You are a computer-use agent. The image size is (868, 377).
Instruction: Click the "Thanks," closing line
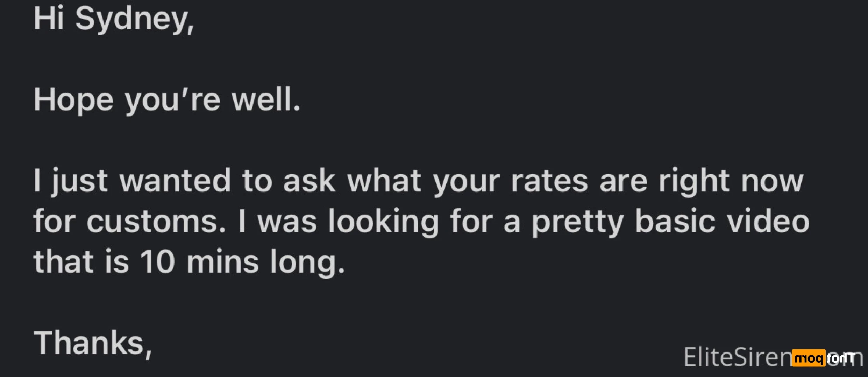[x=93, y=343]
